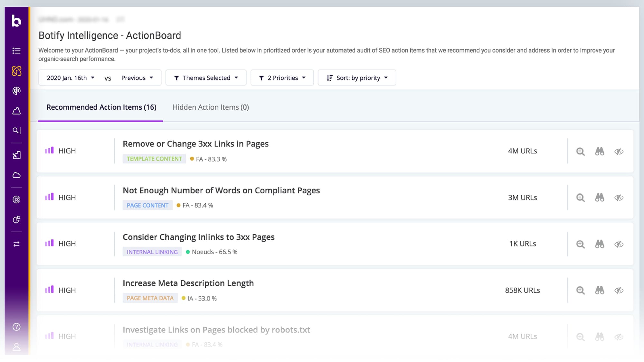Click the settings gear icon in left sidebar

pos(16,199)
